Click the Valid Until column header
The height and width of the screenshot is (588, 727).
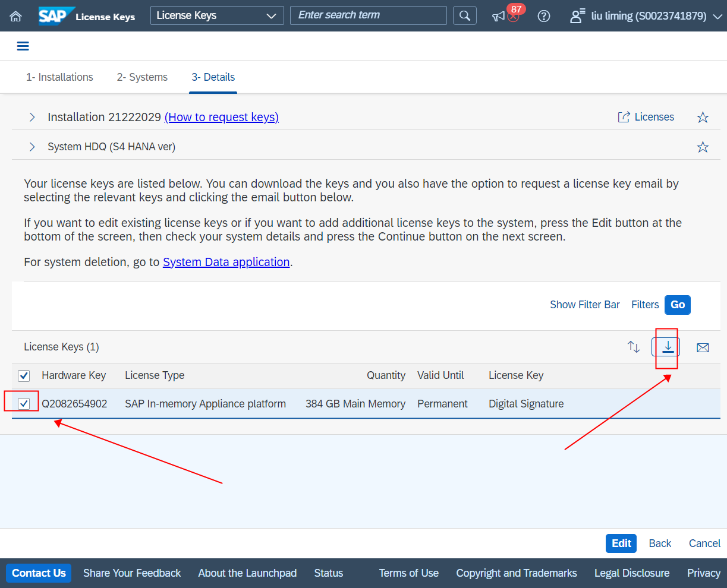coord(440,375)
